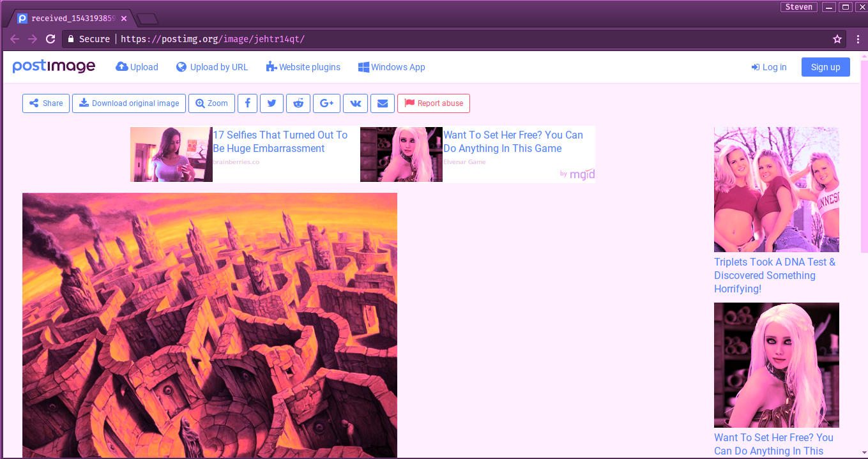The height and width of the screenshot is (459, 868).
Task: Click the Windows logo icon
Action: pyautogui.click(x=363, y=67)
